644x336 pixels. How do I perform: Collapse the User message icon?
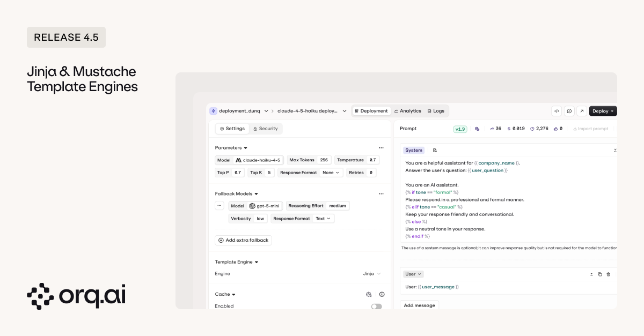point(591,274)
